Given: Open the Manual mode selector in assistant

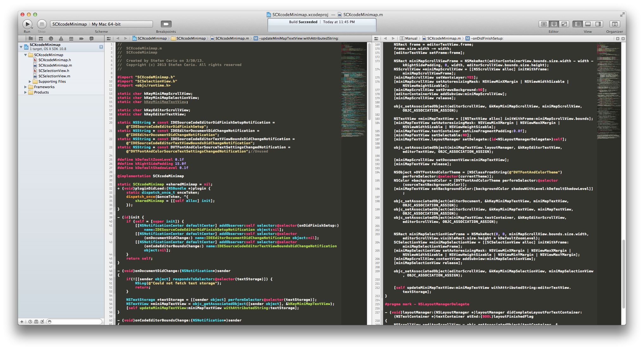Looking at the screenshot, I should point(409,39).
